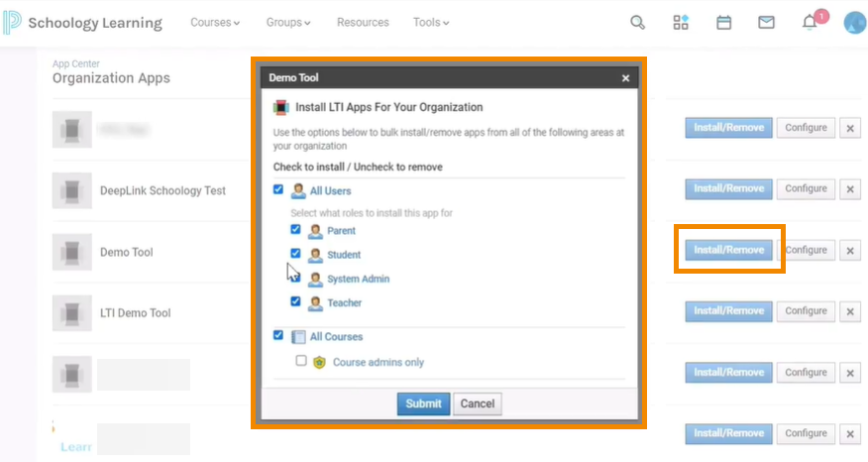The width and height of the screenshot is (868, 462).
Task: Enable the Course admins only checkbox
Action: [301, 361]
